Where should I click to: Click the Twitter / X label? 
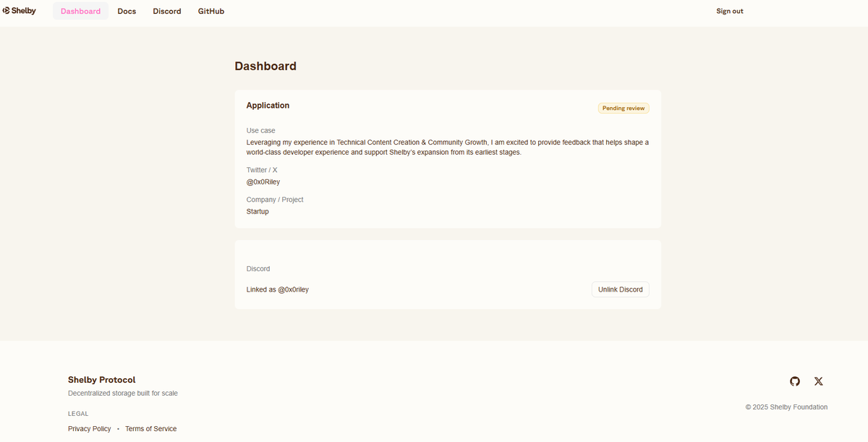(x=262, y=170)
